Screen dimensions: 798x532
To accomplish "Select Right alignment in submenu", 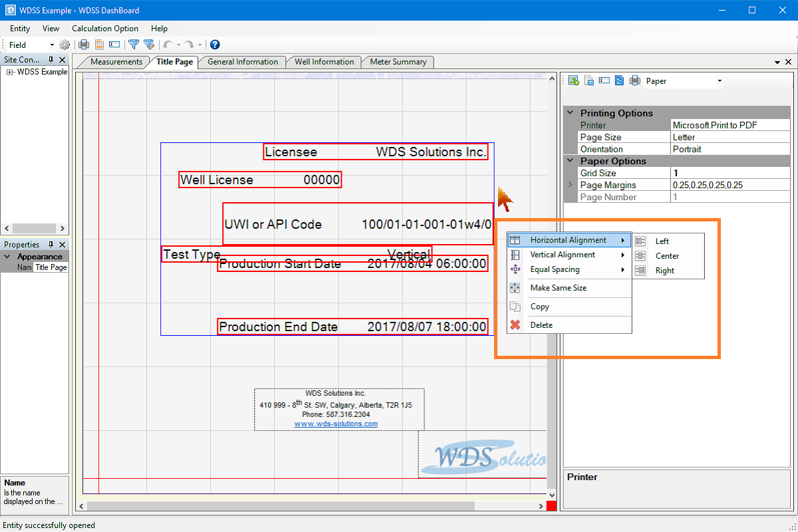I will (668, 271).
